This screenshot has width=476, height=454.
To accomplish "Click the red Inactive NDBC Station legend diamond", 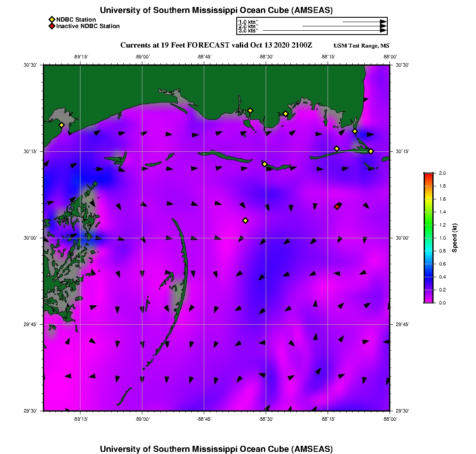I will tap(51, 26).
